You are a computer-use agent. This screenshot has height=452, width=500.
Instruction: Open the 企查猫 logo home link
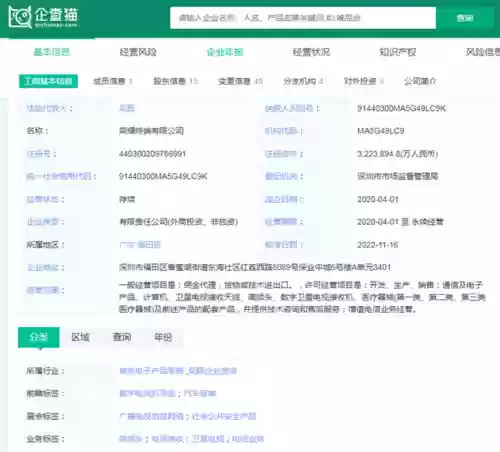click(43, 17)
